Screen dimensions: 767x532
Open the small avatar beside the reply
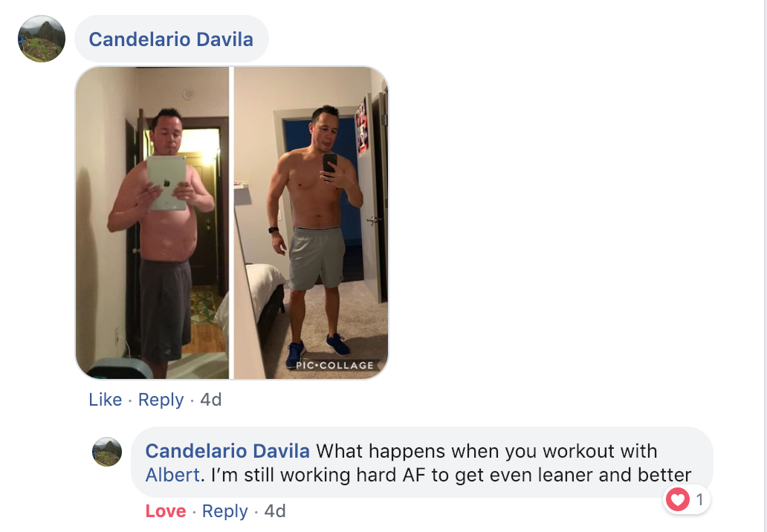coord(107,452)
